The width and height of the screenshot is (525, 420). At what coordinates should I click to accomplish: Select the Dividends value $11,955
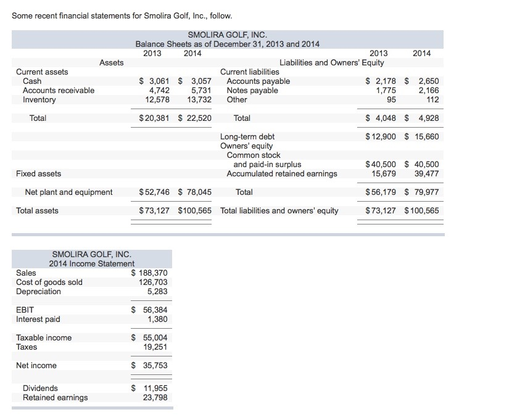point(149,388)
